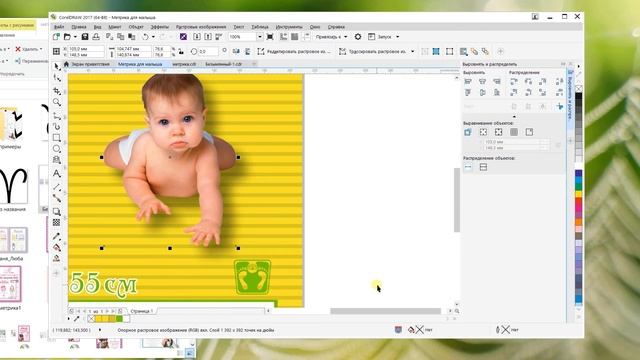
Task: Toggle Align to grid option
Action: [514, 132]
